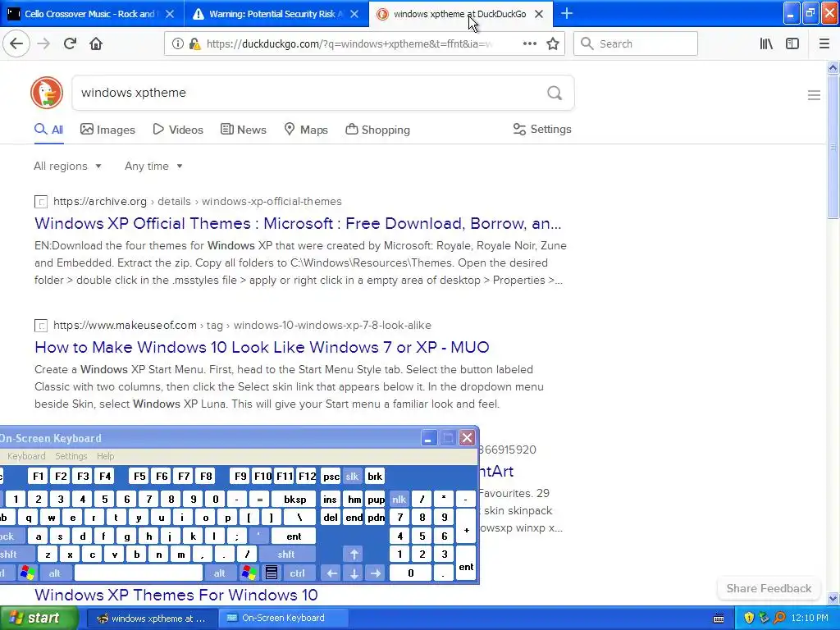The width and height of the screenshot is (840, 630).
Task: Toggle the left alt key
Action: tap(55, 573)
